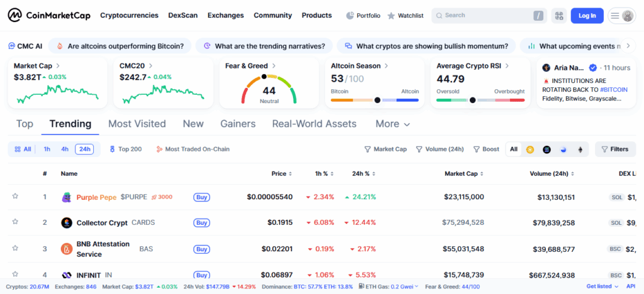Switch to the New tab
This screenshot has height=294, width=644.
click(193, 124)
